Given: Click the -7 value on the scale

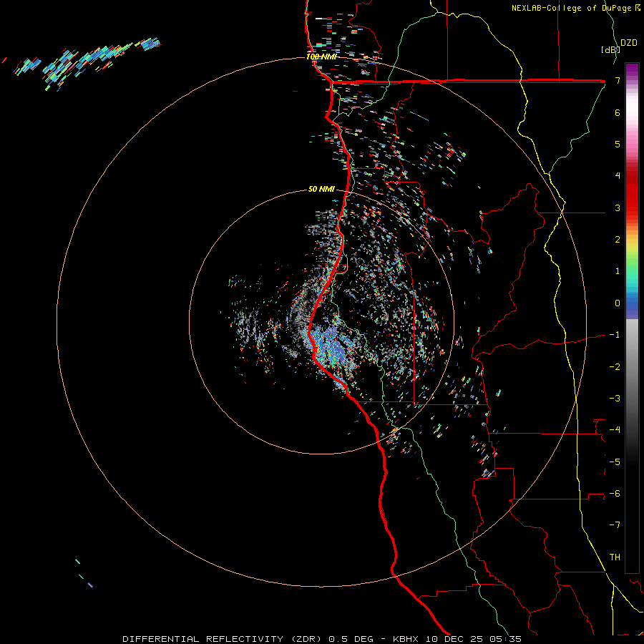Looking at the screenshot, I should pos(615,525).
